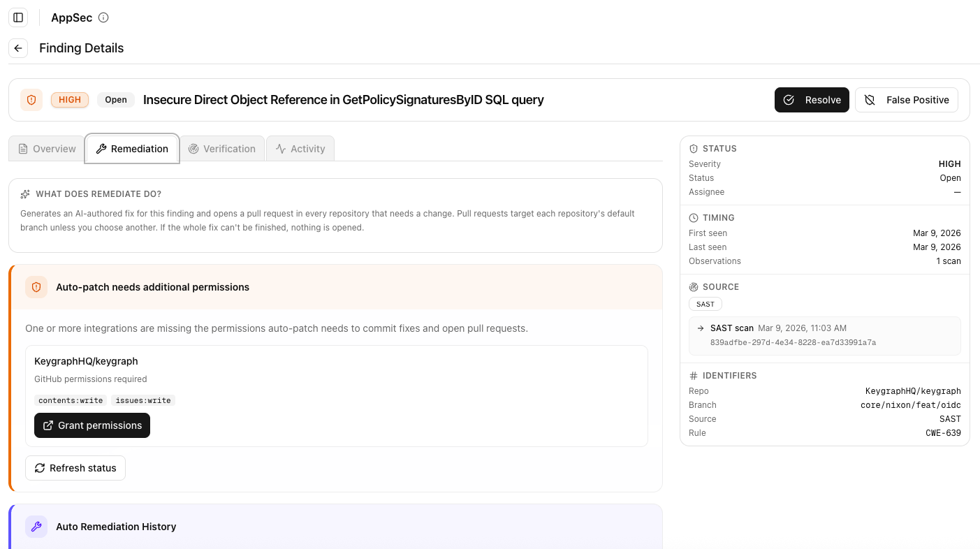Go back using the arrow button
980x549 pixels.
[x=18, y=48]
